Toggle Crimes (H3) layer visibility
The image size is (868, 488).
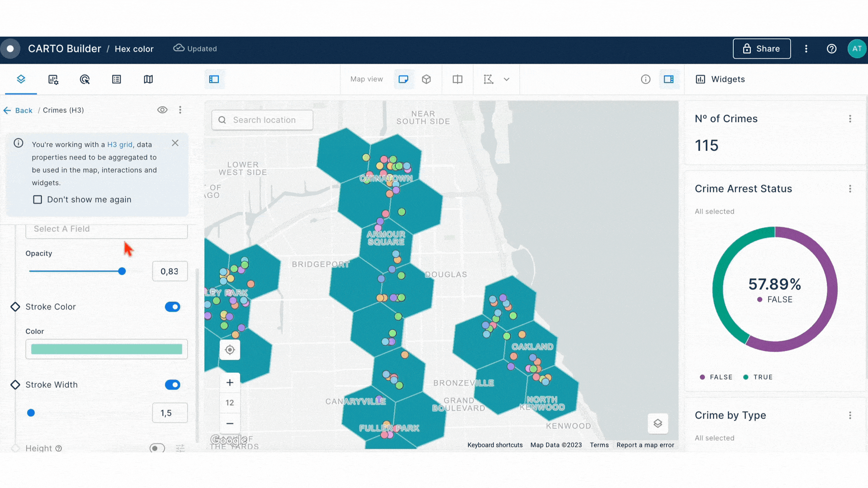point(162,110)
